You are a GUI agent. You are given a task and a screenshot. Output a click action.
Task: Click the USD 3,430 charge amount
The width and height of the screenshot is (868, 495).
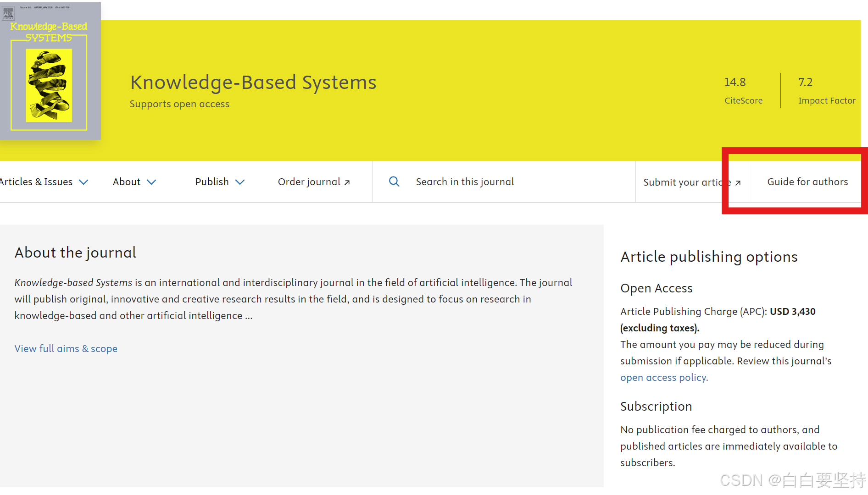(793, 312)
